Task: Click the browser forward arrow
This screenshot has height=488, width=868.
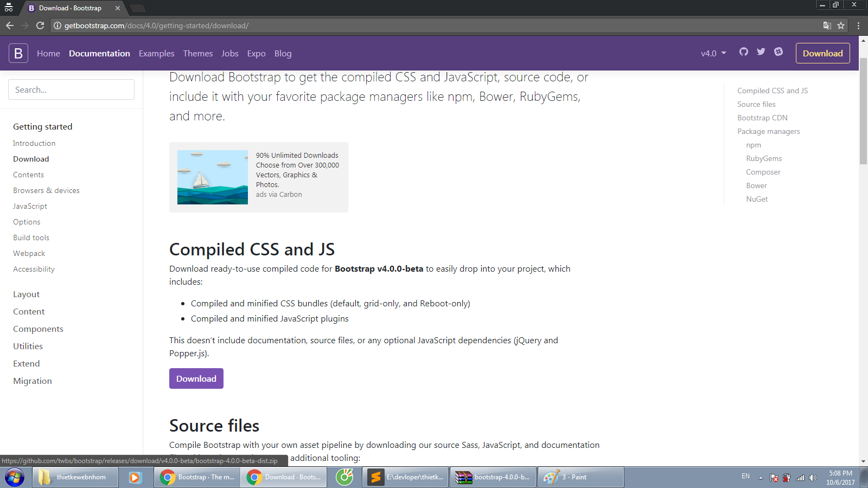Action: (x=25, y=25)
